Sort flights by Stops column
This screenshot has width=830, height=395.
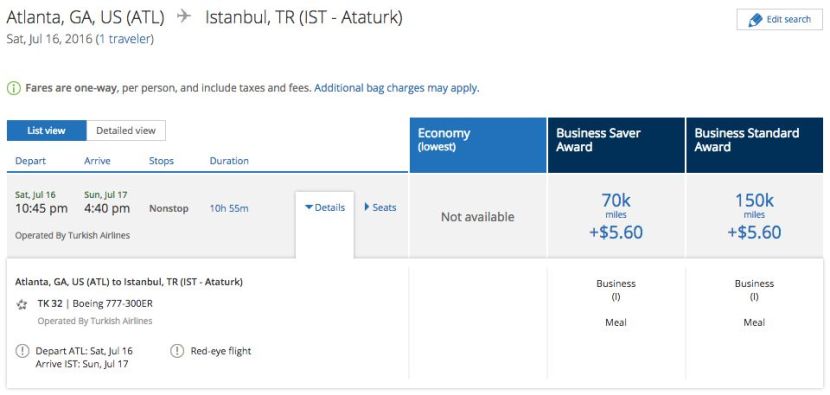pyautogui.click(x=161, y=160)
